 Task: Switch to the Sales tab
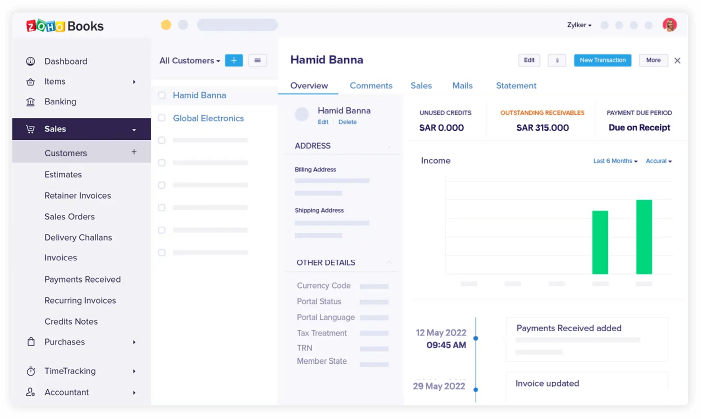pyautogui.click(x=421, y=85)
